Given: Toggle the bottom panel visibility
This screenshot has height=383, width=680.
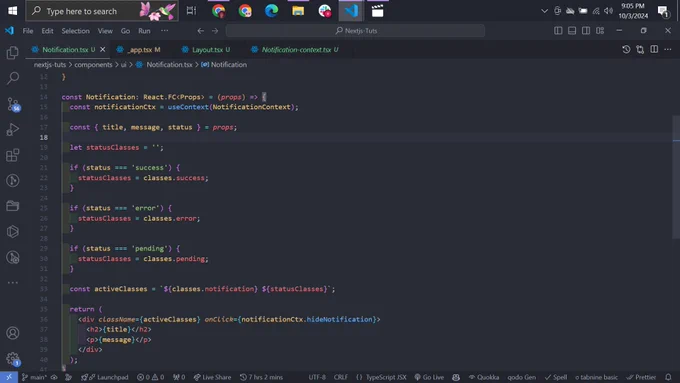Looking at the screenshot, I should tap(572, 31).
